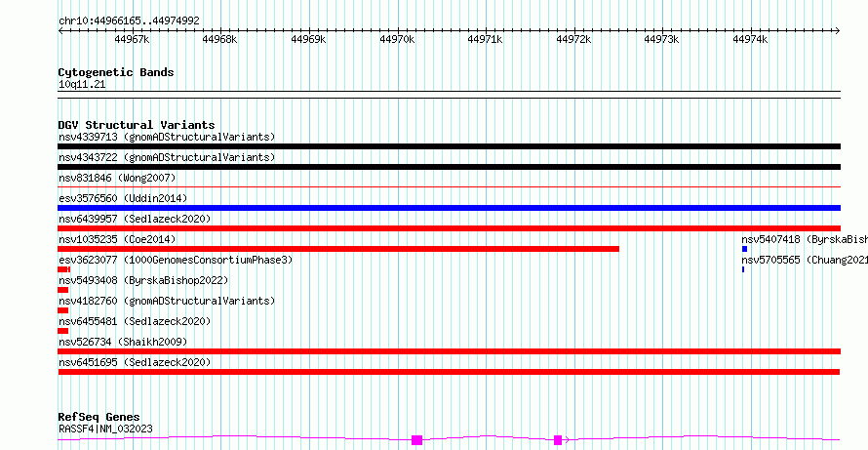The width and height of the screenshot is (868, 450).
Task: Click the nsv4343722 black variant bar
Action: pyautogui.click(x=449, y=167)
